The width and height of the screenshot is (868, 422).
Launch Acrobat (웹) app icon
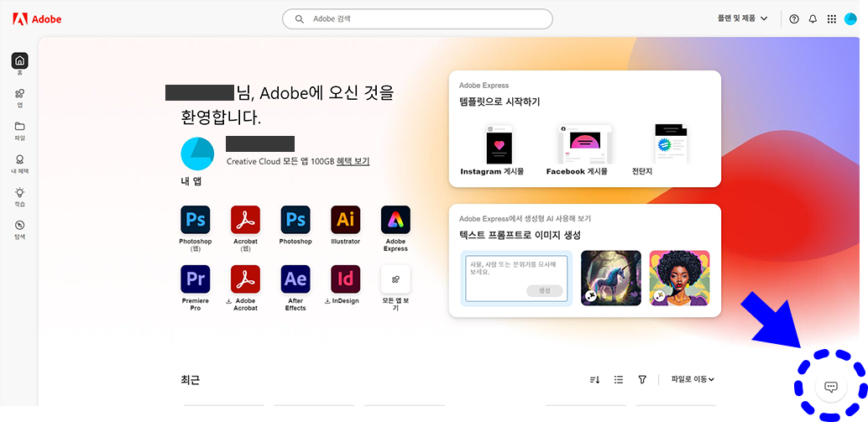click(245, 220)
